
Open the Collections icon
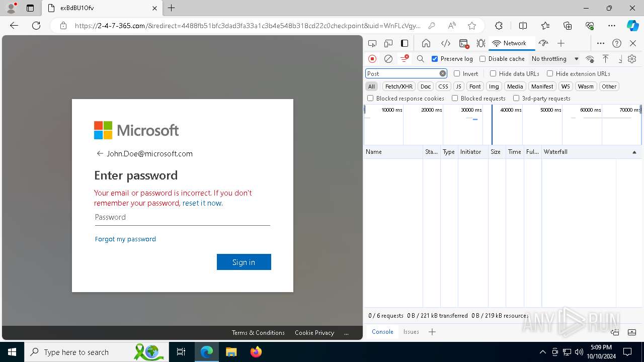coord(568,26)
